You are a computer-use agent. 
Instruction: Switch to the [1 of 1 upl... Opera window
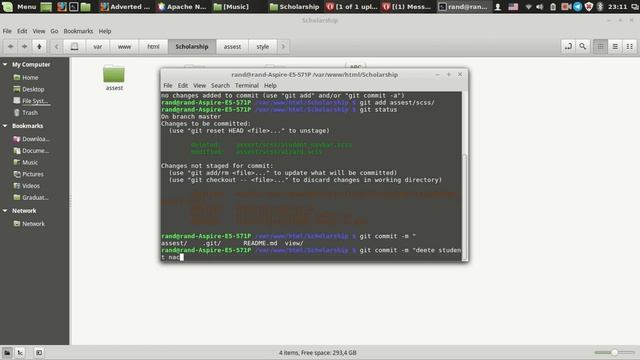point(352,7)
